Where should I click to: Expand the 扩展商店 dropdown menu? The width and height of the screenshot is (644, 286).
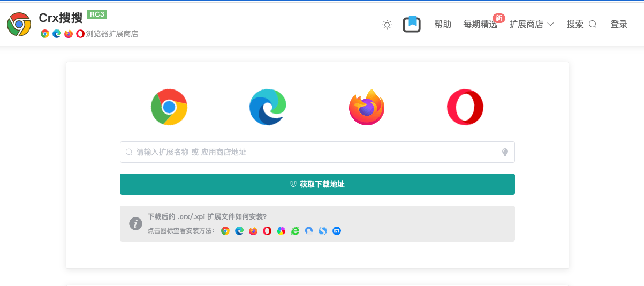[532, 25]
